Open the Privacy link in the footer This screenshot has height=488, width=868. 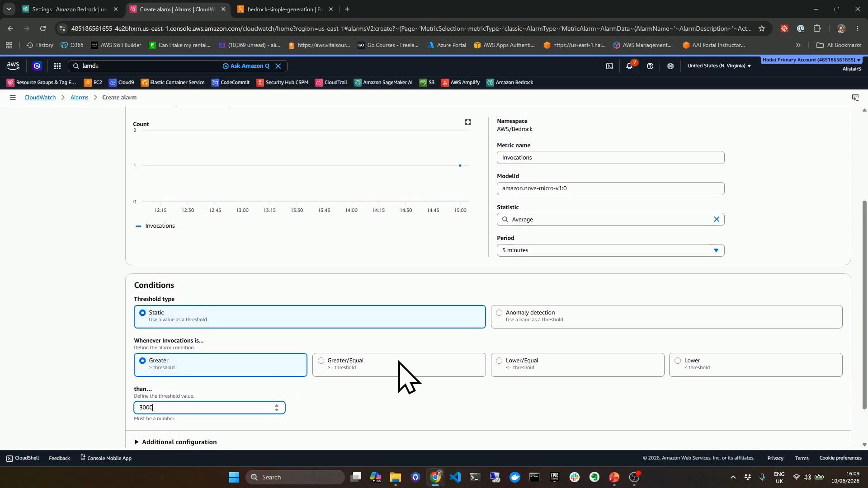pyautogui.click(x=775, y=458)
